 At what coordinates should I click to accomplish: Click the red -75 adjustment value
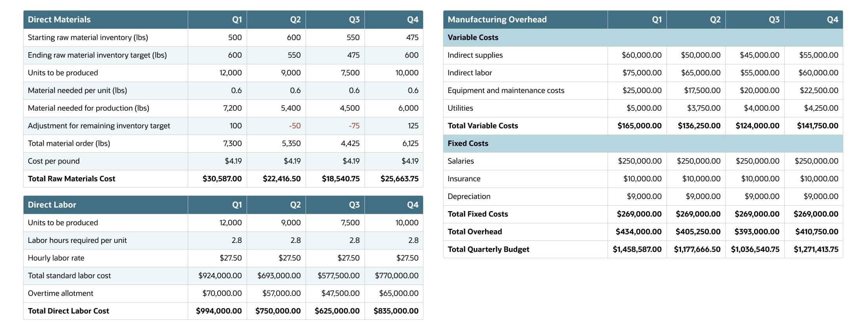(x=354, y=126)
